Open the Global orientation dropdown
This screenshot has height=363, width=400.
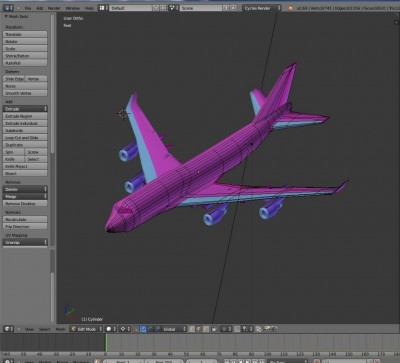tap(174, 329)
